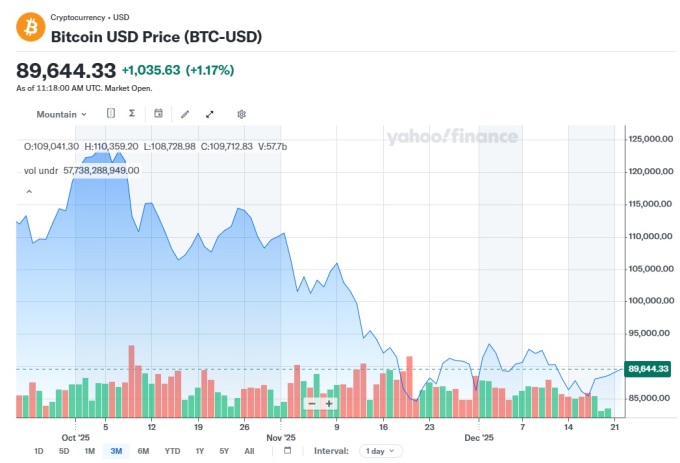Screen dimensions: 680x463
Task: Collapse the volume indicator panel chevron
Action: pos(29,191)
